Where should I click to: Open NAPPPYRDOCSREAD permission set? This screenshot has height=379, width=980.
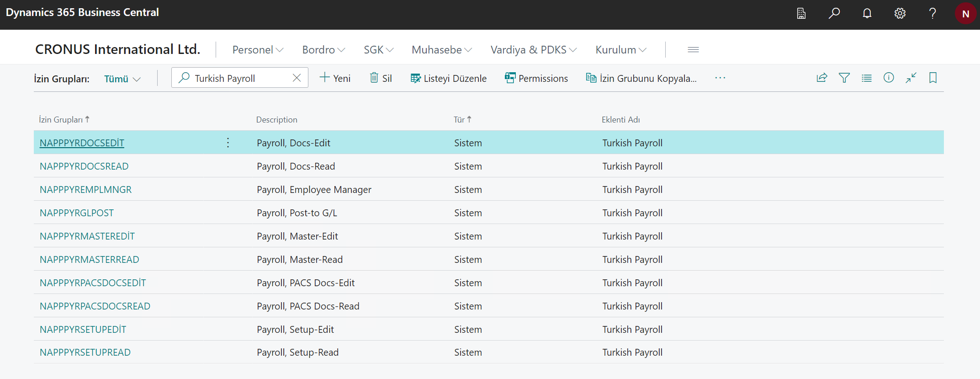pos(84,166)
